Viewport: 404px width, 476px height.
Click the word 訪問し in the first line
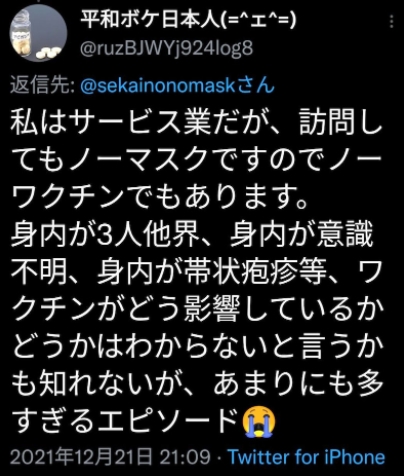pos(341,122)
